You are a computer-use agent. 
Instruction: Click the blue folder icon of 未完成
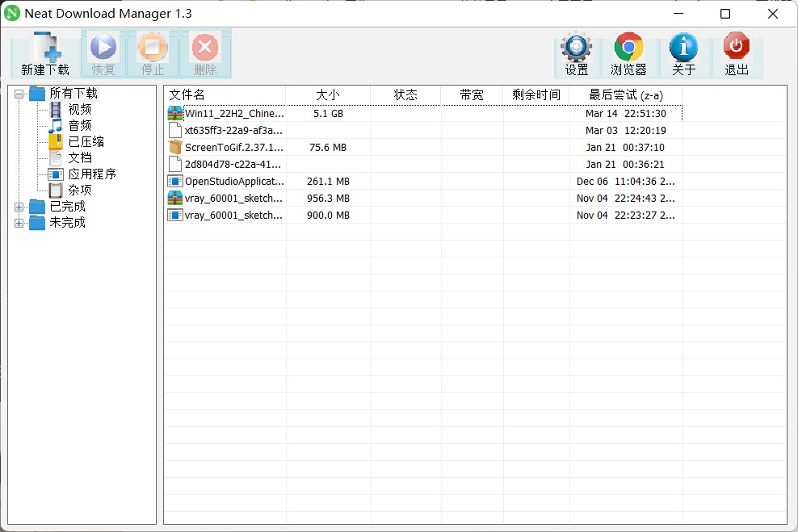[37, 223]
